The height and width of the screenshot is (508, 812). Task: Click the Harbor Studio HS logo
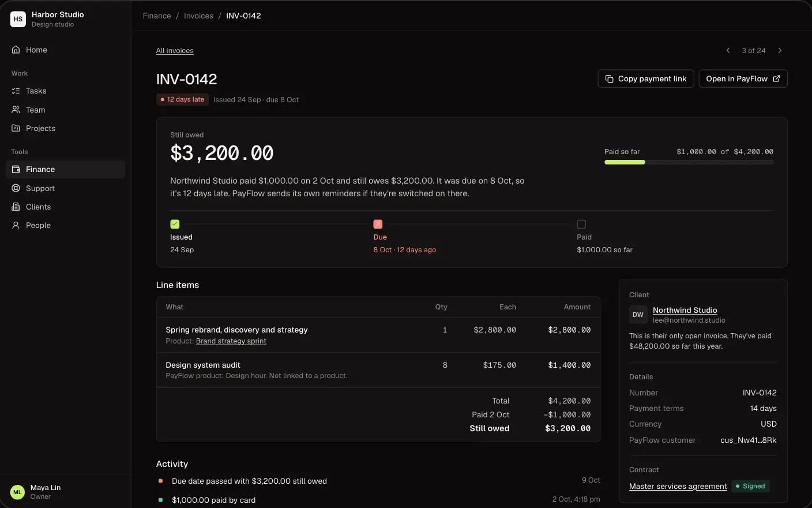[x=18, y=19]
